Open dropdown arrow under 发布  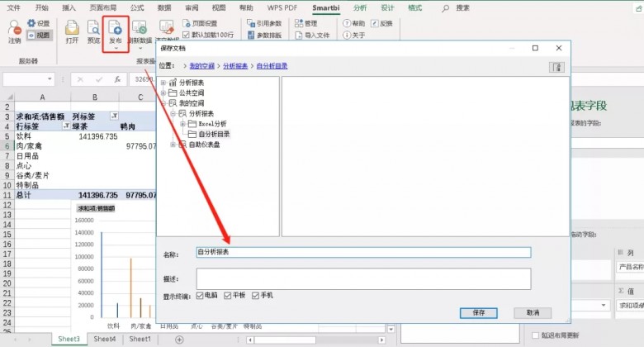116,48
